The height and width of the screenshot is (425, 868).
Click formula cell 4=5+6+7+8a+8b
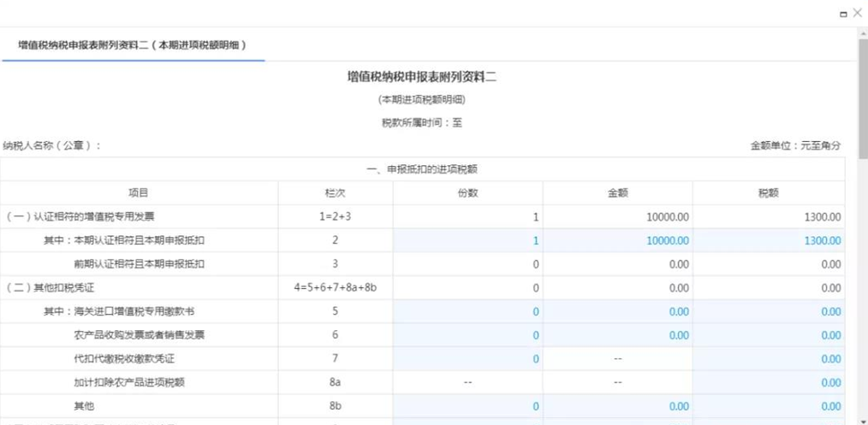(336, 288)
